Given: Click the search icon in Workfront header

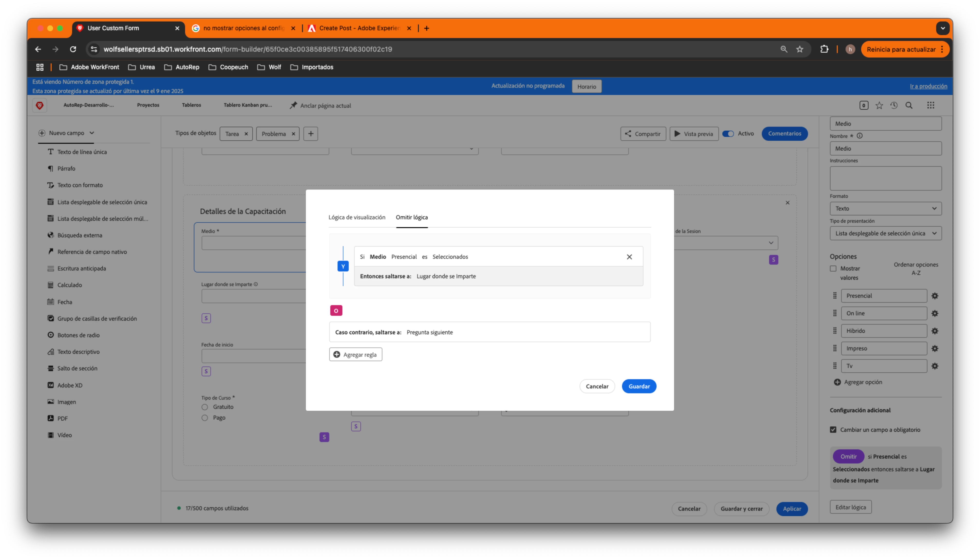Looking at the screenshot, I should tap(909, 105).
